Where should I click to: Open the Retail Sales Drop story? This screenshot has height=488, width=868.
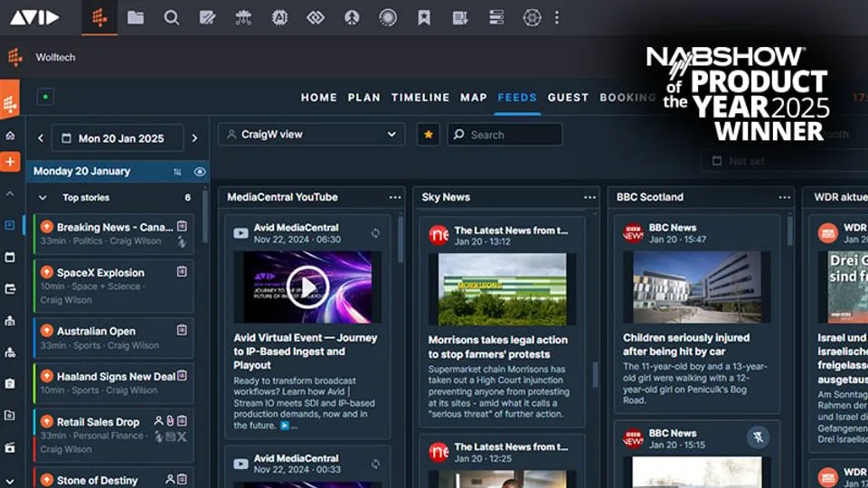coord(114,435)
